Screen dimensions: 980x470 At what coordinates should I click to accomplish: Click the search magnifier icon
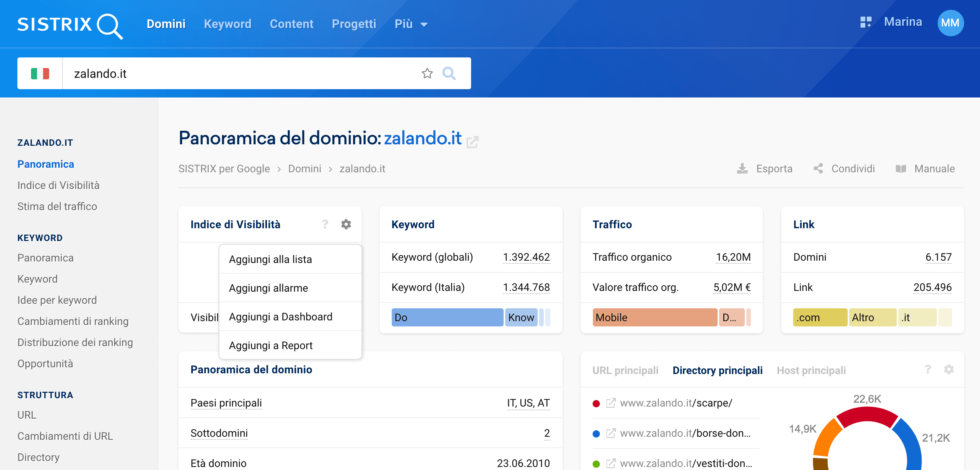pyautogui.click(x=449, y=73)
